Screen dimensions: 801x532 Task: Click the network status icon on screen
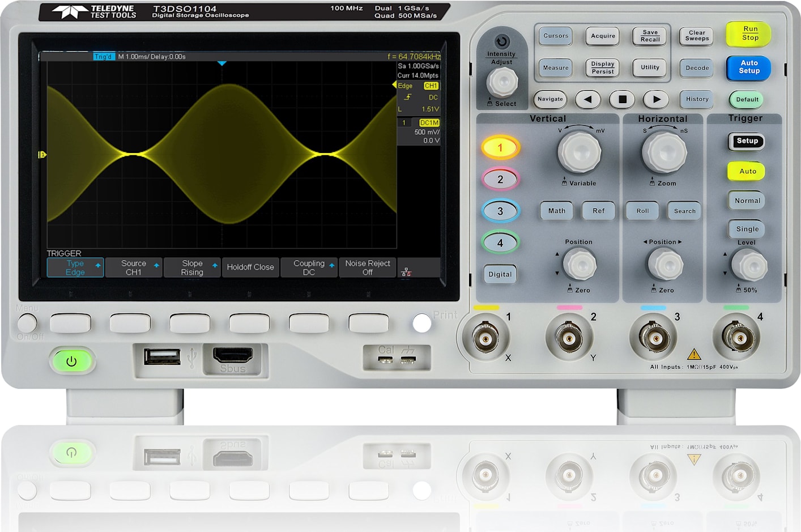(x=406, y=272)
